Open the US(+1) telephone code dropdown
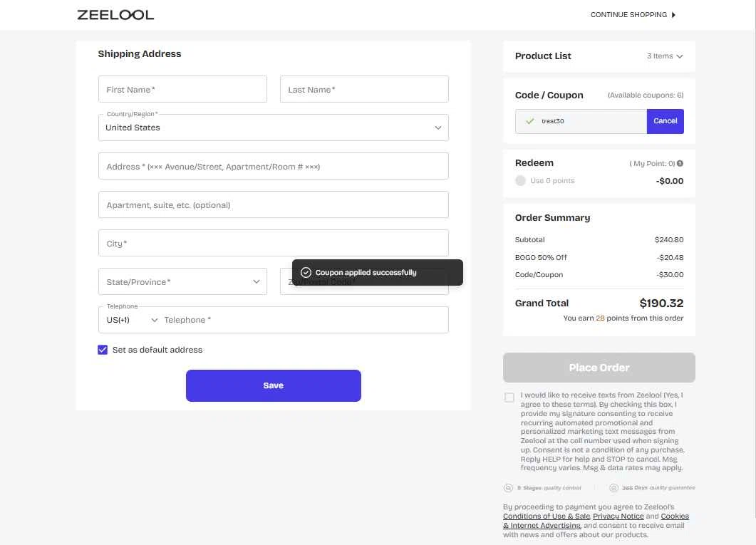The image size is (756, 545). pyautogui.click(x=132, y=321)
